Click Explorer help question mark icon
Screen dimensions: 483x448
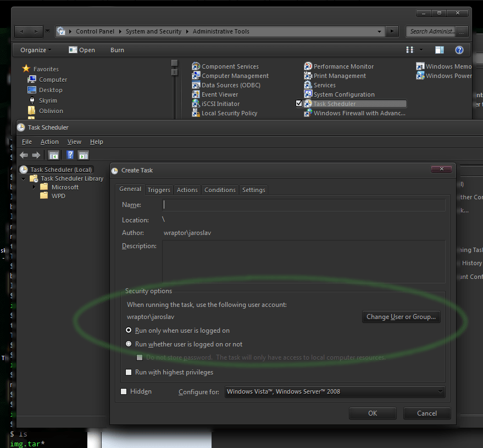coord(459,50)
